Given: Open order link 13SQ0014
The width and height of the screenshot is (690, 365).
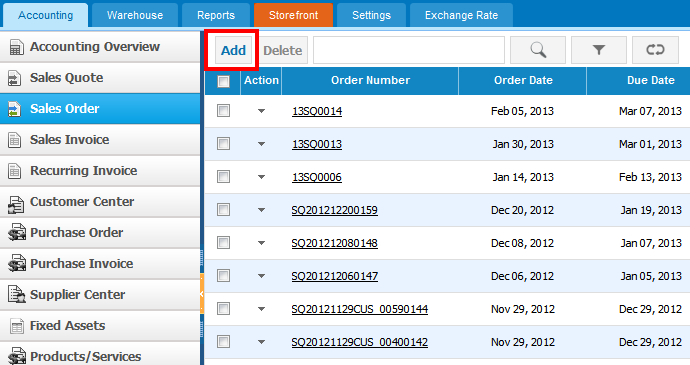Looking at the screenshot, I should pos(317,111).
